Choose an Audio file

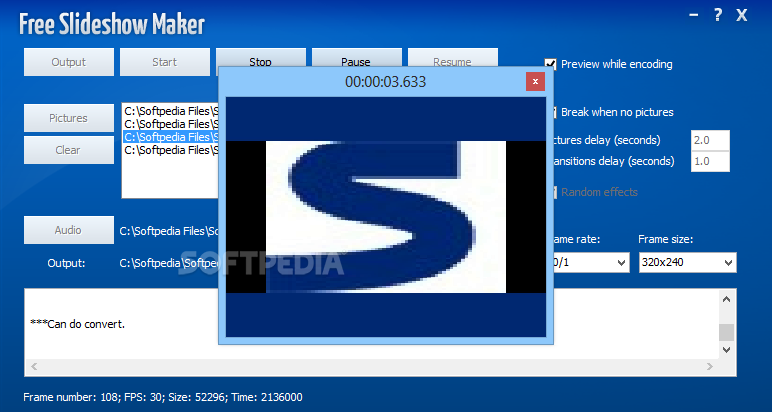pos(69,230)
